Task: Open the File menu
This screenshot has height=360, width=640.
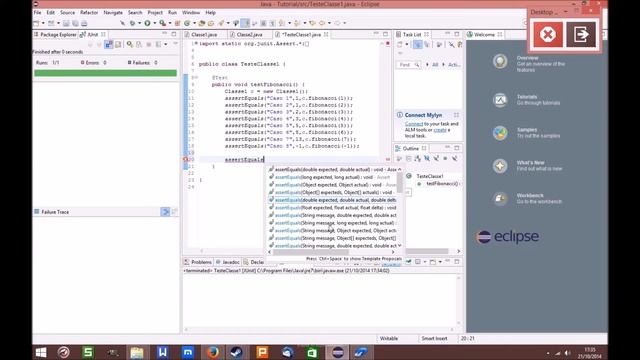Action: click(38, 13)
